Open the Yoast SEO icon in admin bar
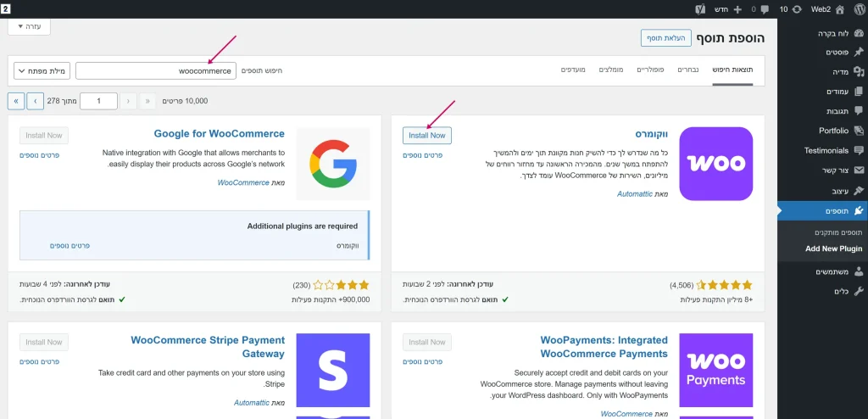Viewport: 868px width, 419px height. pyautogui.click(x=700, y=9)
